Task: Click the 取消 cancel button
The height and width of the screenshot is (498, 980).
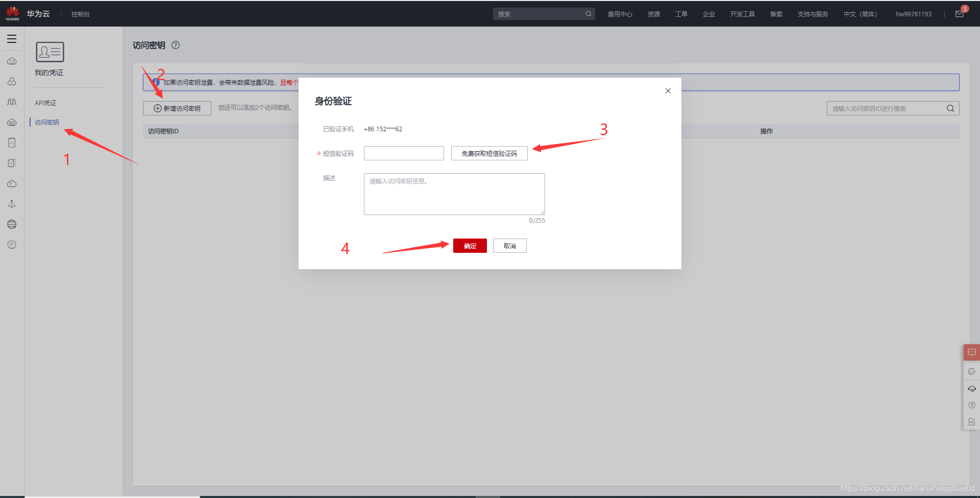Action: click(510, 246)
